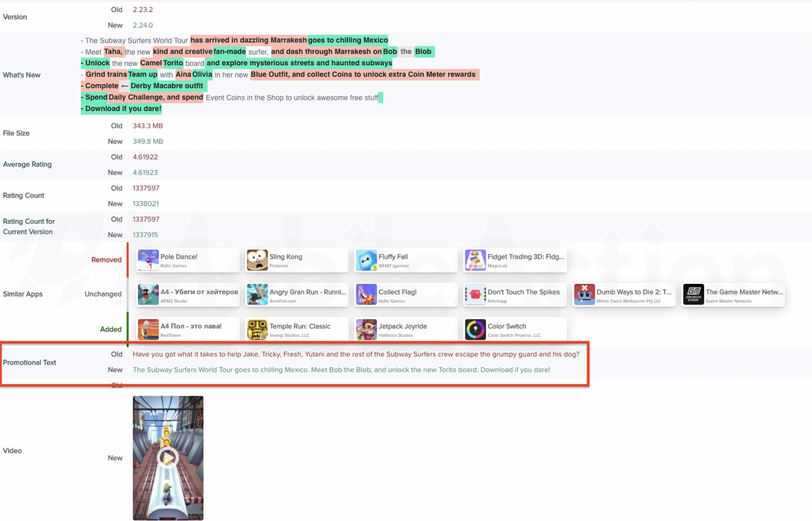Image resolution: width=812 pixels, height=521 pixels.
Task: Click the Collect Flag! title
Action: (x=397, y=292)
